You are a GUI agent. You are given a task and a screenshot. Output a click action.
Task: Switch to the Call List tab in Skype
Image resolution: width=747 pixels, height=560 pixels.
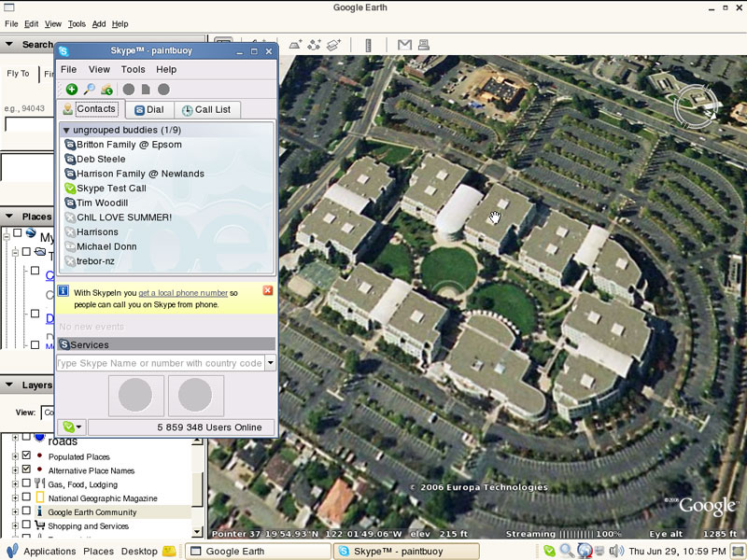coord(206,109)
